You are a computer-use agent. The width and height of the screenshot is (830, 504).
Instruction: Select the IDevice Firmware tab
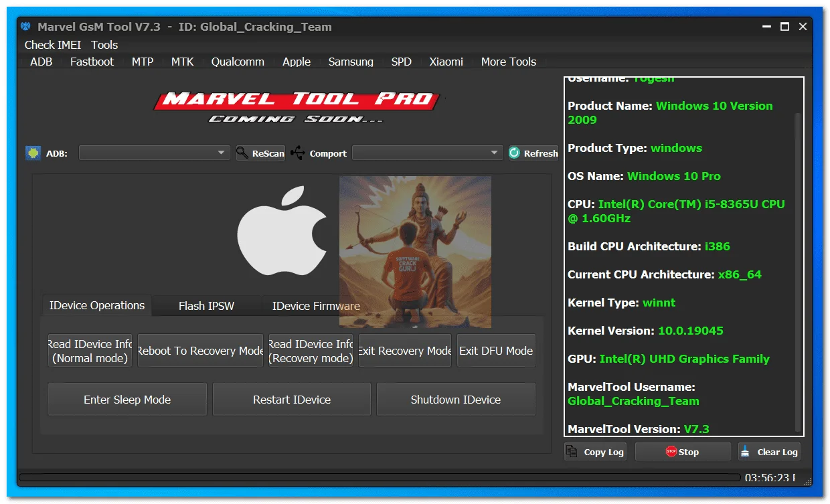(316, 306)
